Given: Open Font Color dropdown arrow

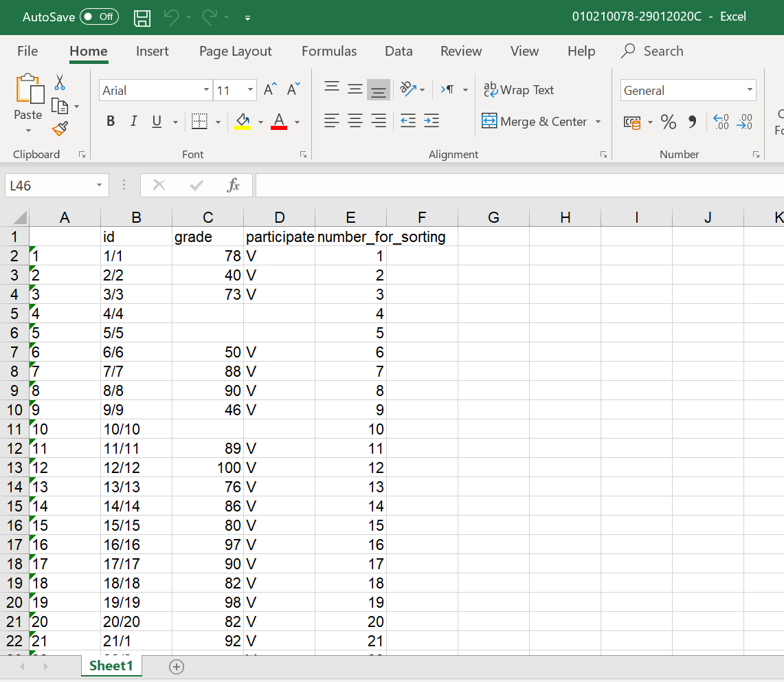Looking at the screenshot, I should click(x=297, y=122).
